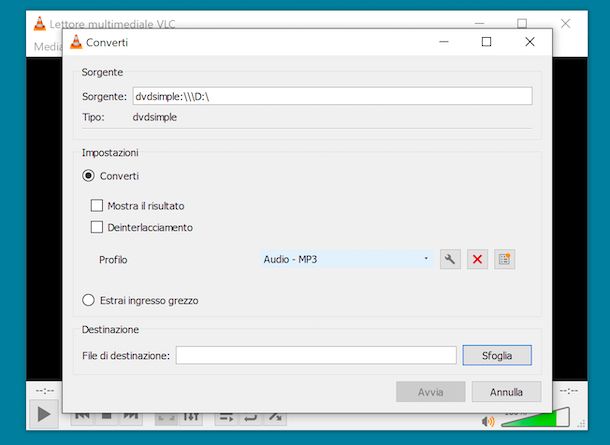Open the Media menu in VLC window
Viewport: 610px width, 445px height.
point(48,47)
